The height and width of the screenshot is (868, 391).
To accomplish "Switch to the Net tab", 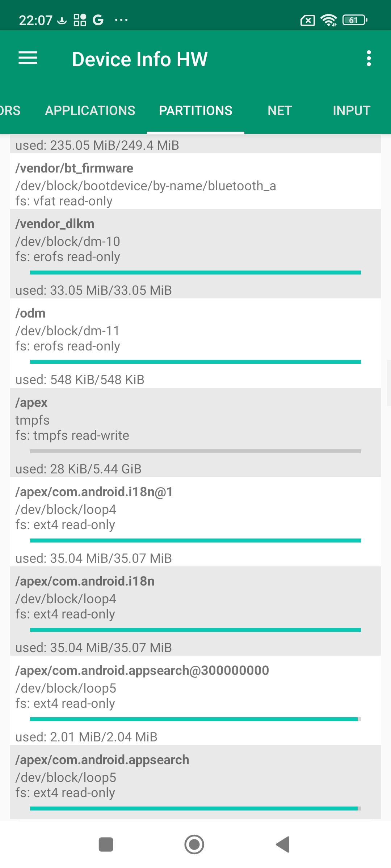I will pos(279,111).
